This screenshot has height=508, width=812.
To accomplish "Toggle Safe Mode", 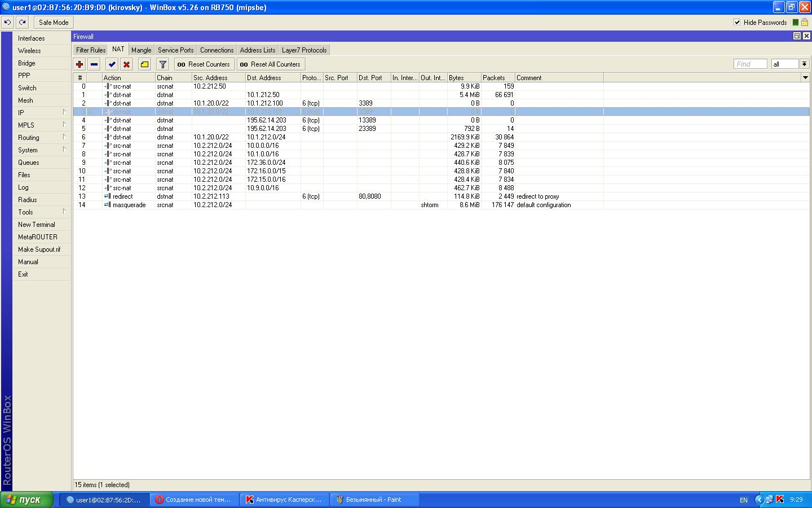I will pos(54,23).
